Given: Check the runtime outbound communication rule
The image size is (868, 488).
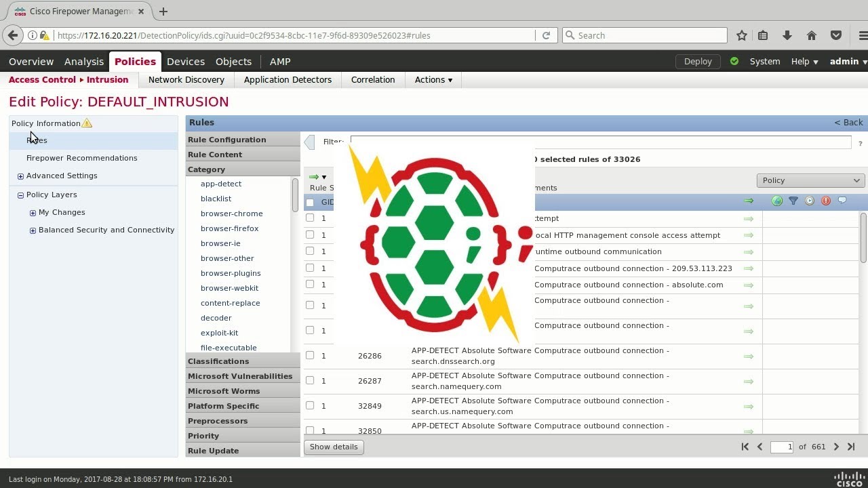Looking at the screenshot, I should (x=310, y=251).
